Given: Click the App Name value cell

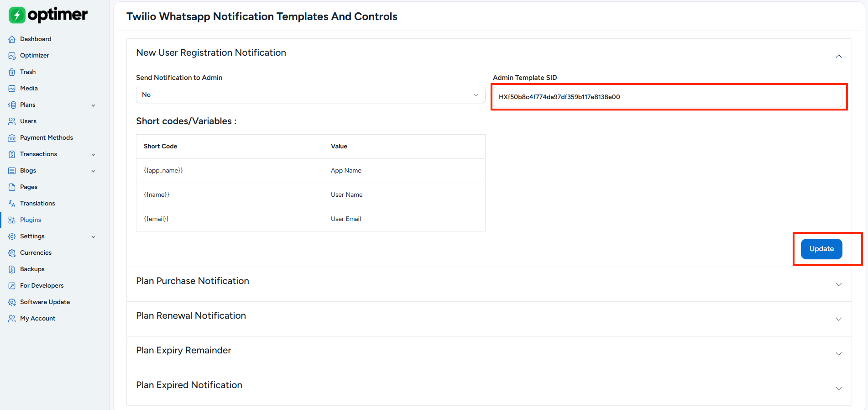Looking at the screenshot, I should [x=346, y=170].
